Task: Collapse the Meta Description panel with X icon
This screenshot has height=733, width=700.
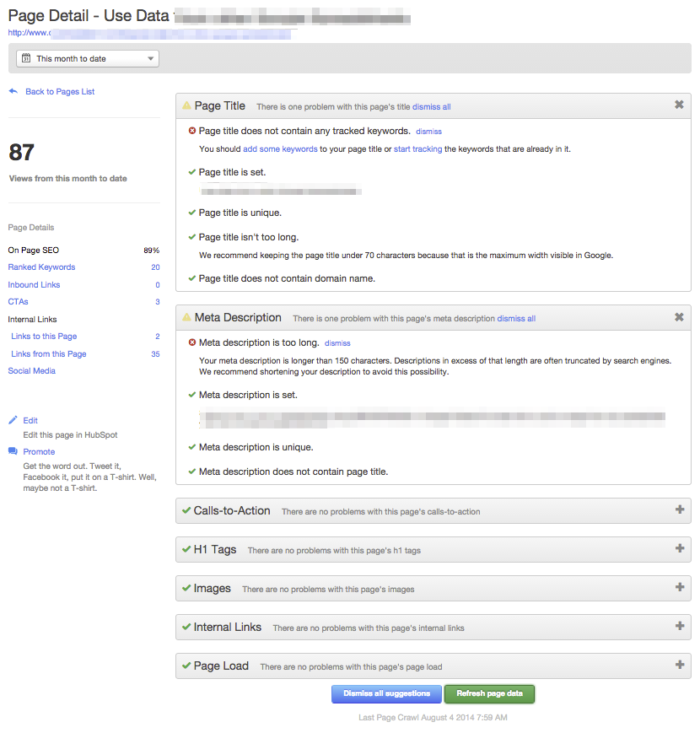Action: pos(679,317)
